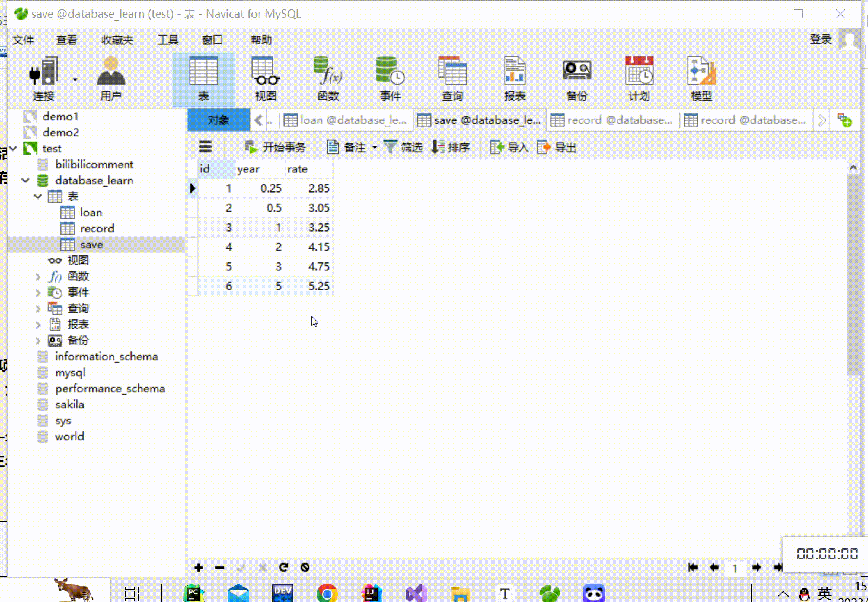Open the 备份 (Backup) toolbar icon

point(576,79)
